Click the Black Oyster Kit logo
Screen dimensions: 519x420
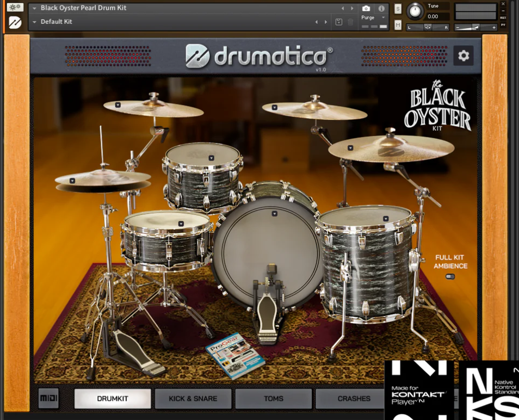click(437, 106)
